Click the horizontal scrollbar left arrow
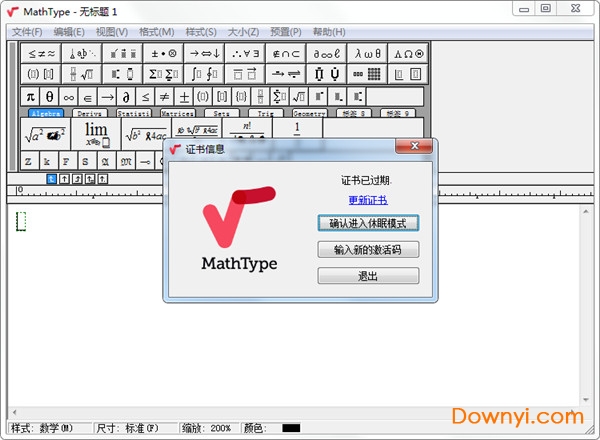The height and width of the screenshot is (440, 600). [x=14, y=412]
